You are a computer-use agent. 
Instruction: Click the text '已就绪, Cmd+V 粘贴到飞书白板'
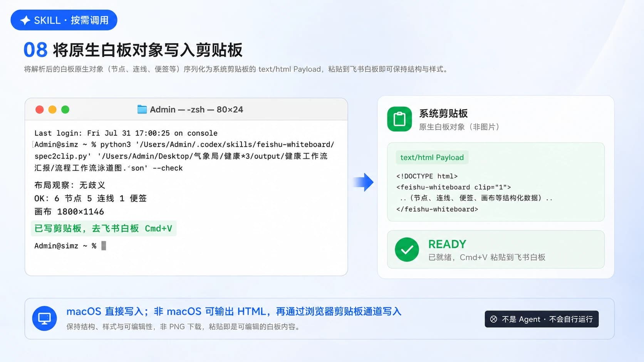coord(487,257)
